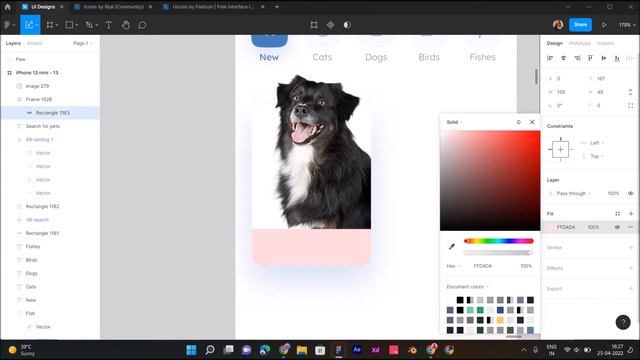Open the Hex color format dropdown
640x360 pixels.
pyautogui.click(x=453, y=266)
